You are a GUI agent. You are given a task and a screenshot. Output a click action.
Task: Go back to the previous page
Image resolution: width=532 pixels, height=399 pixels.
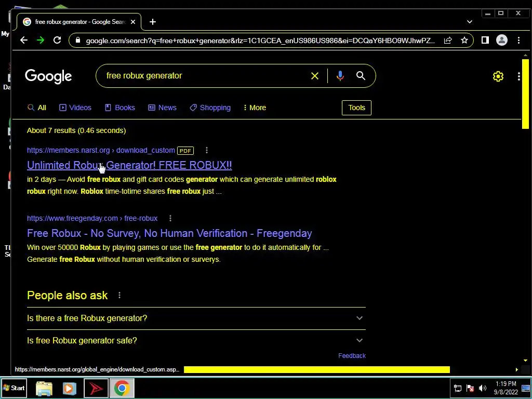(x=24, y=41)
